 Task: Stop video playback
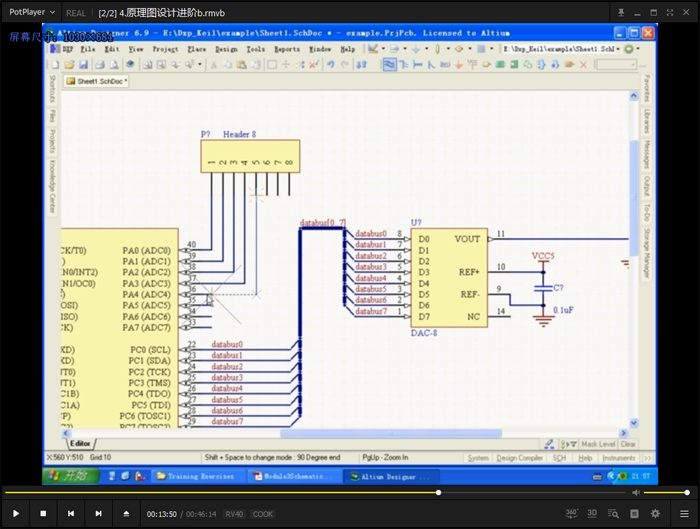[43, 513]
